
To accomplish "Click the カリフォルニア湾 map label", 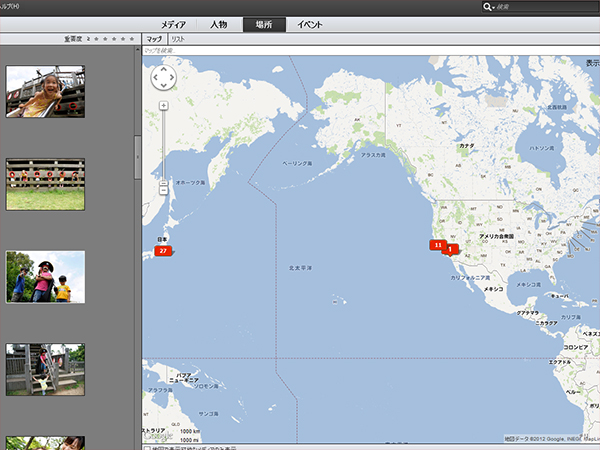I will pos(470,278).
